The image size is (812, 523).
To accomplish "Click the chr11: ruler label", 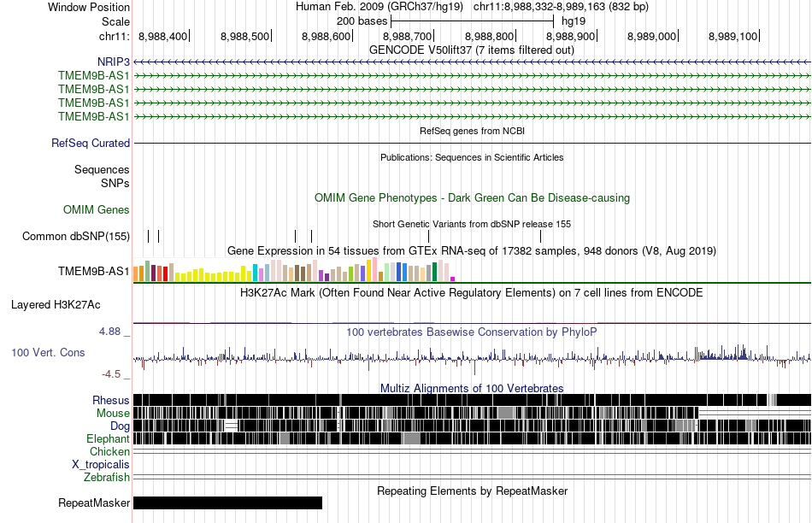I will coord(115,36).
